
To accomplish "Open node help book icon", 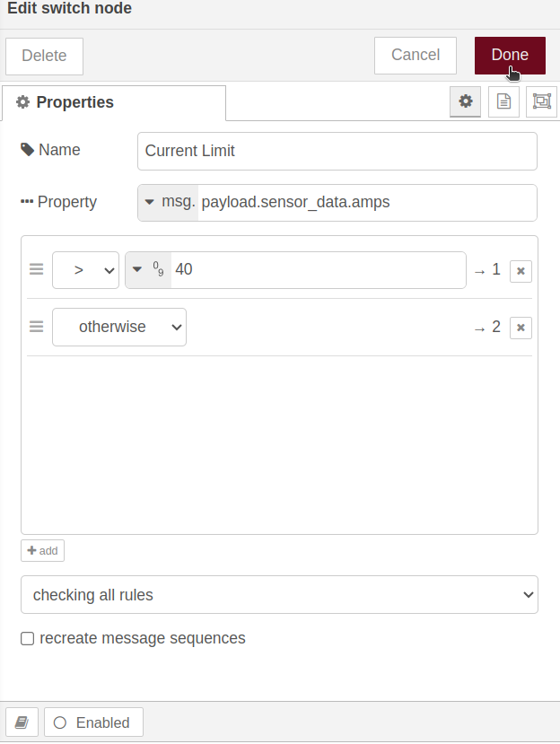I will point(22,722).
